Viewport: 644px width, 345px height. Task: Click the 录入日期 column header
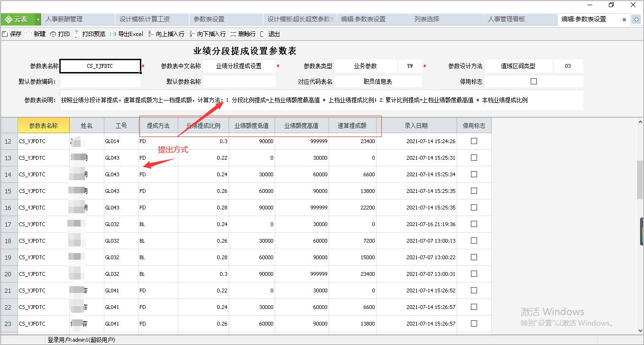[416, 126]
